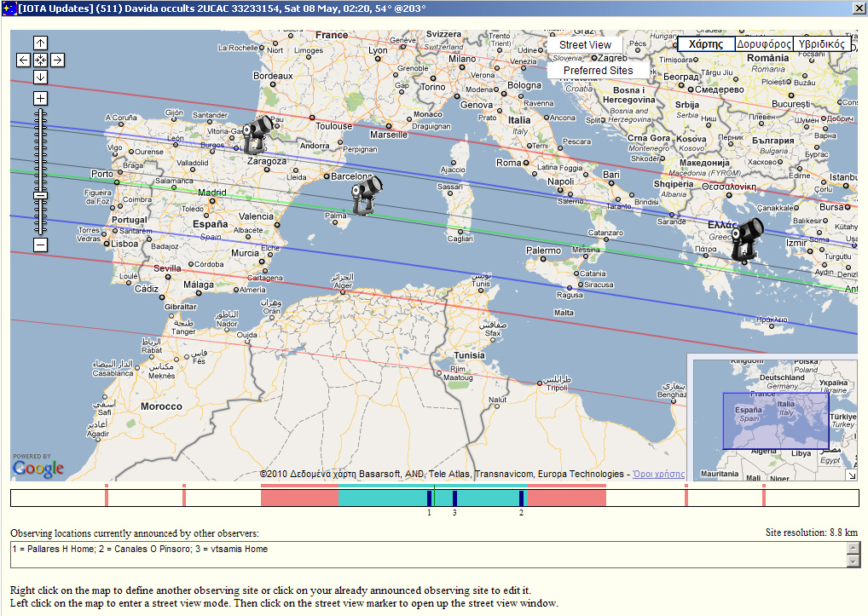Viewport: 868px width, 616px height.
Task: Click observer marker 1 on the path bar
Action: pos(429,498)
